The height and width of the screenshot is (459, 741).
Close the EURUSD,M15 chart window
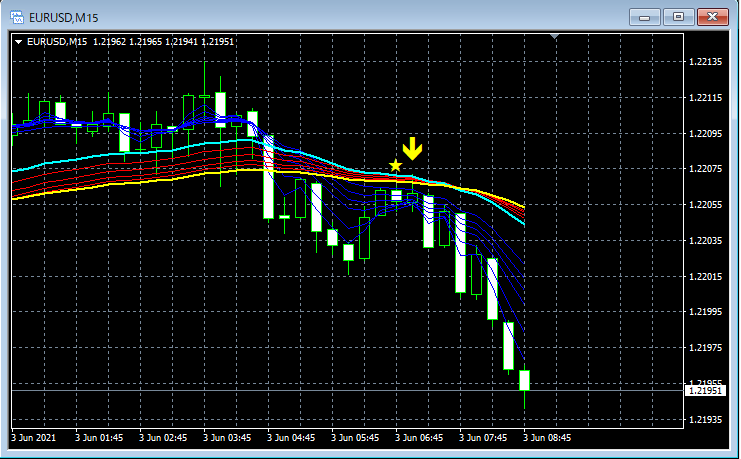(x=713, y=17)
